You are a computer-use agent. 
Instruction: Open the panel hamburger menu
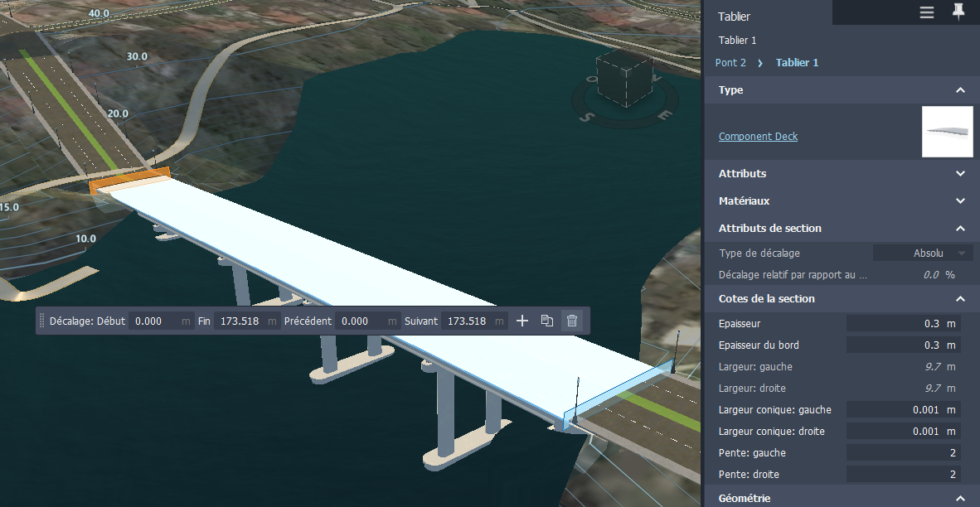(926, 12)
